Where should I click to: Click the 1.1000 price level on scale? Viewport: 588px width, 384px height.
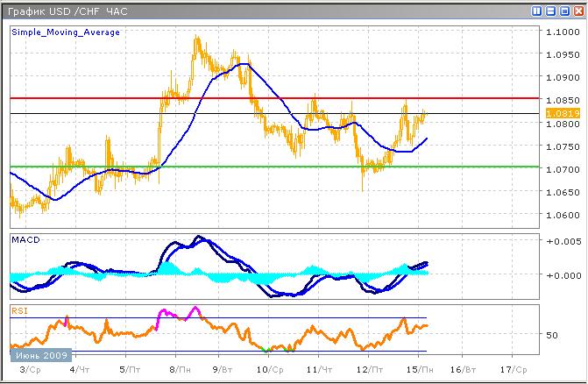pyautogui.click(x=561, y=32)
